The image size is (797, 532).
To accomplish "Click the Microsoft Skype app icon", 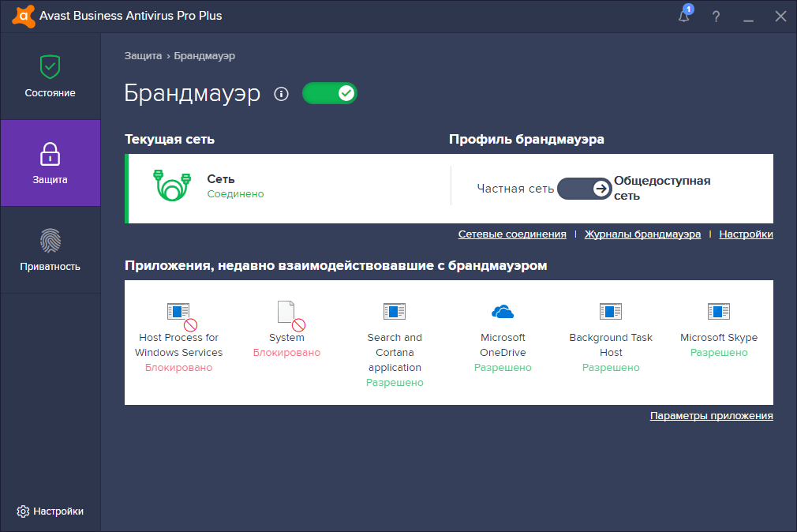I will tap(719, 311).
